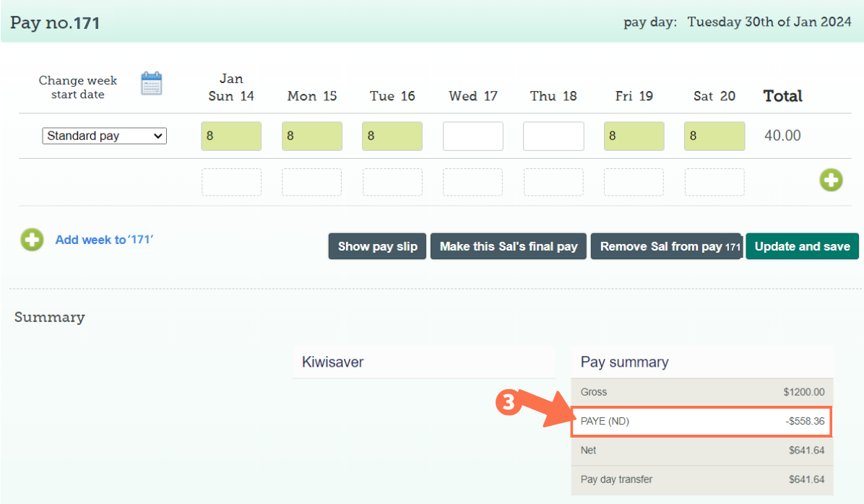This screenshot has width=864, height=504.
Task: Remove Sal from pay 171
Action: click(x=665, y=246)
